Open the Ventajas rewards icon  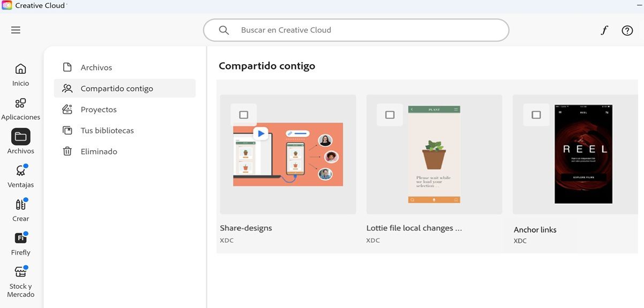point(21,171)
